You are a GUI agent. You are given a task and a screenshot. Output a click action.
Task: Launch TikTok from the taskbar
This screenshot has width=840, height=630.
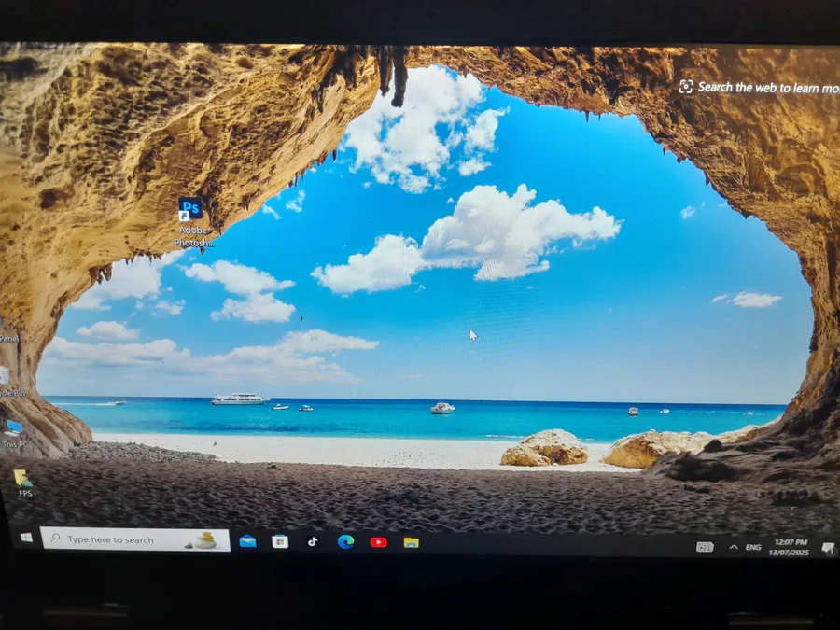tap(313, 541)
